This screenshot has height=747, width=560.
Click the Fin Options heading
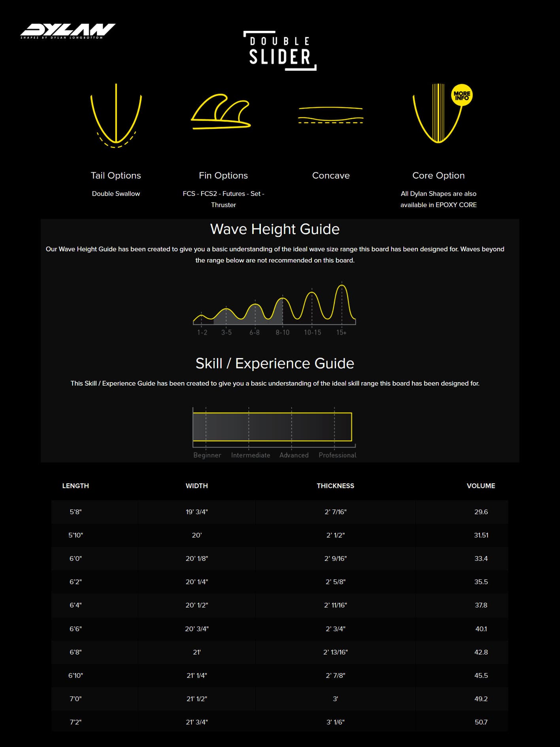[223, 175]
